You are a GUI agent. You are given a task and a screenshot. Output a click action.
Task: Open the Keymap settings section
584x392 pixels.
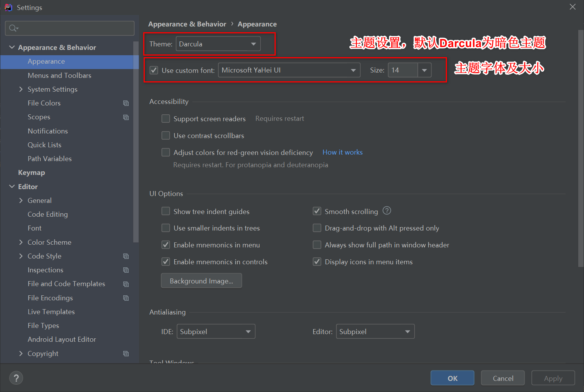[x=31, y=172]
